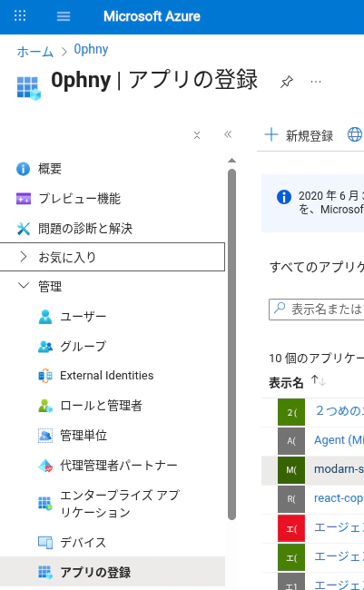
Task: Click the sidebar vertical scrollbar
Action: tap(231, 344)
